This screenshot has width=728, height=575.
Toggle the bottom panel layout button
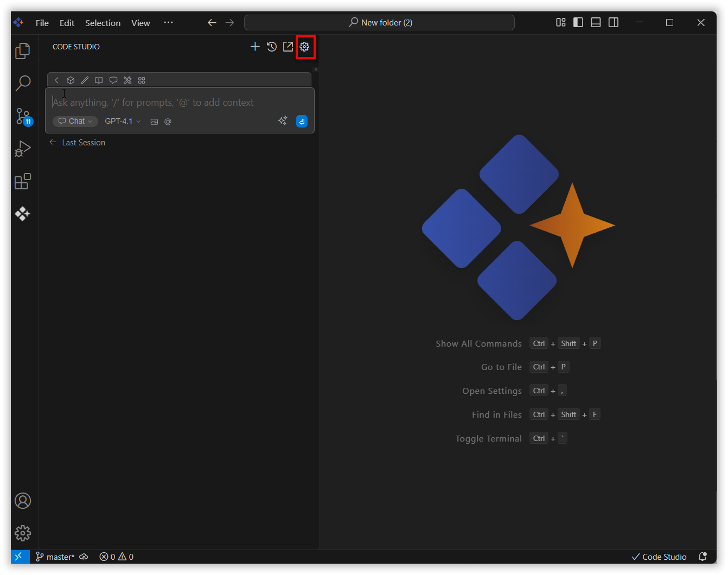point(596,22)
